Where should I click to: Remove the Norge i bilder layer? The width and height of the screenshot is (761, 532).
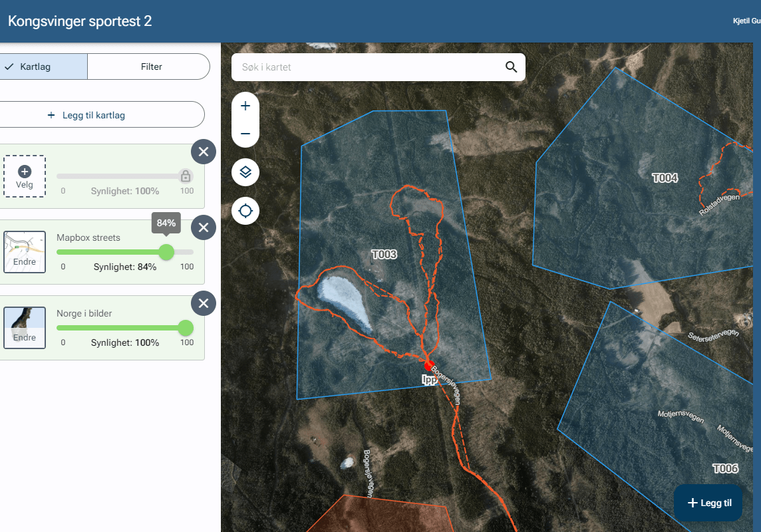pos(204,304)
